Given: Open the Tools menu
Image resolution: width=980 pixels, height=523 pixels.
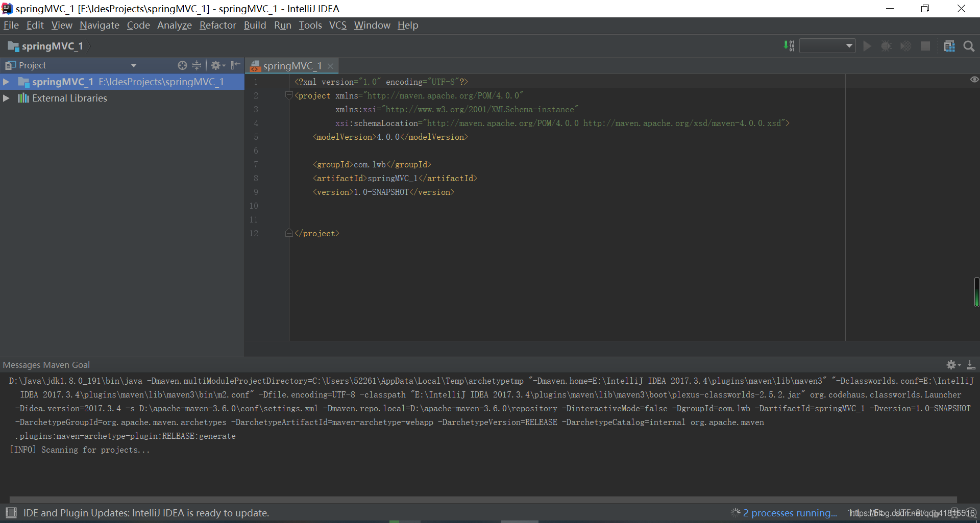Looking at the screenshot, I should (x=310, y=25).
